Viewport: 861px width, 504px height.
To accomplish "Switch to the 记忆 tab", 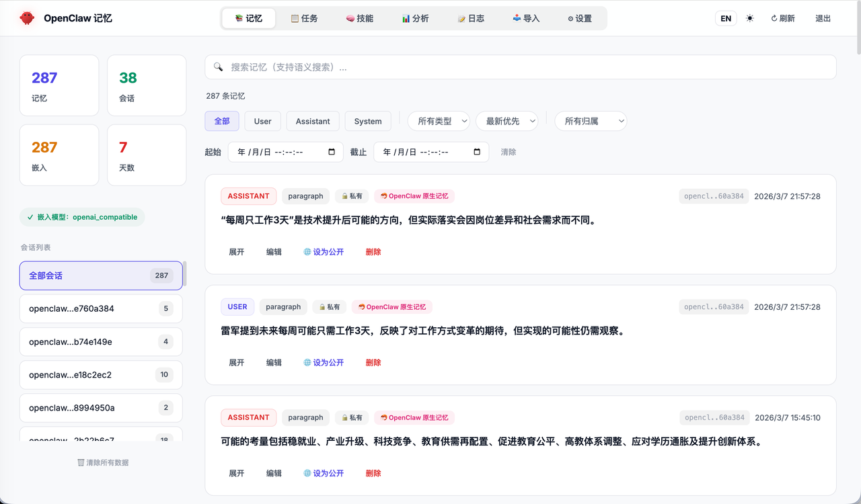I will click(x=248, y=18).
